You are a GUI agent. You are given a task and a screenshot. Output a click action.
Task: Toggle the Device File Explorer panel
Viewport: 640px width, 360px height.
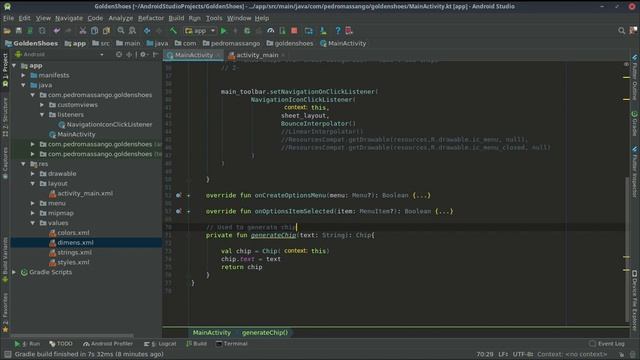click(x=635, y=300)
